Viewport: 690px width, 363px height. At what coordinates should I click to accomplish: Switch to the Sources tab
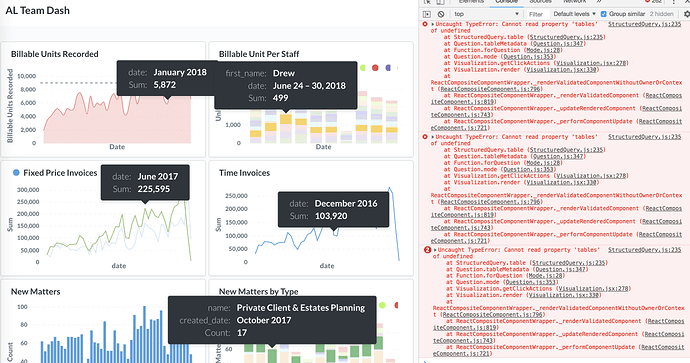point(540,1)
